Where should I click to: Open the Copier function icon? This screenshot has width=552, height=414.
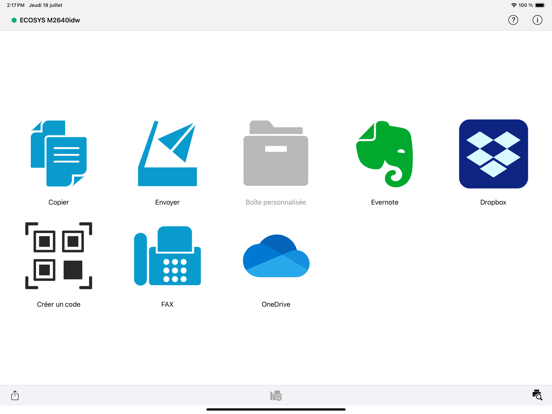pos(58,153)
